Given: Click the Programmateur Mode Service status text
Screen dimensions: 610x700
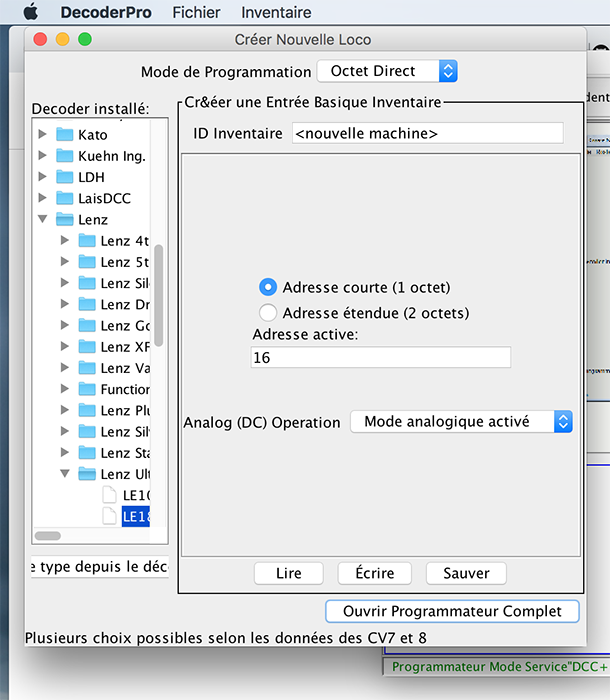Looking at the screenshot, I should 499,667.
